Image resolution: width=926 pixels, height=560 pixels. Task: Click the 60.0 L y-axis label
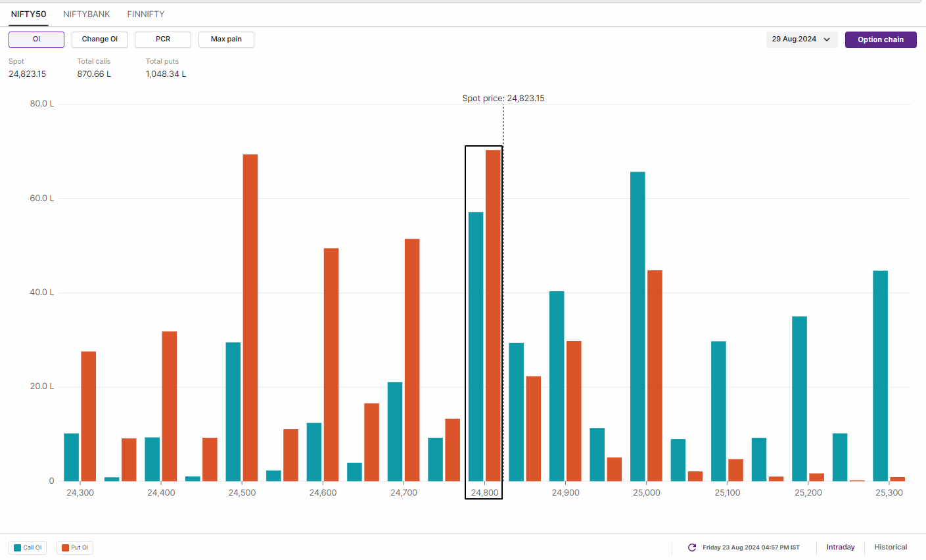(x=42, y=198)
